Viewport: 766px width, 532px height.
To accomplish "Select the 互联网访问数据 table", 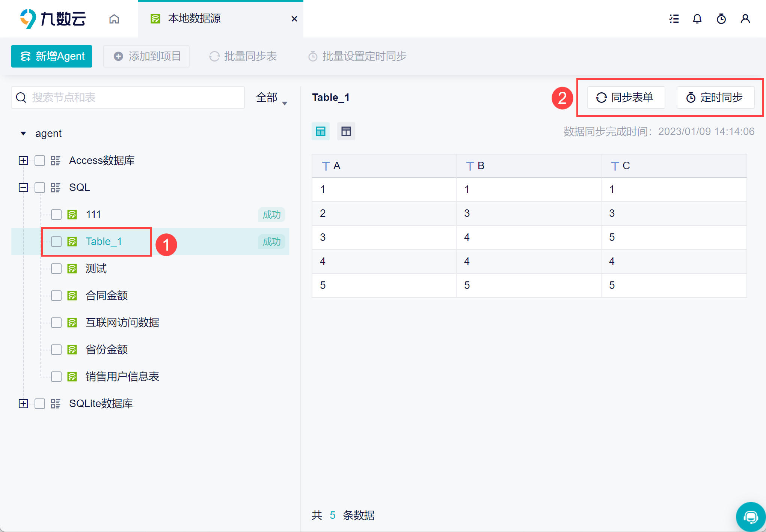I will tap(122, 323).
